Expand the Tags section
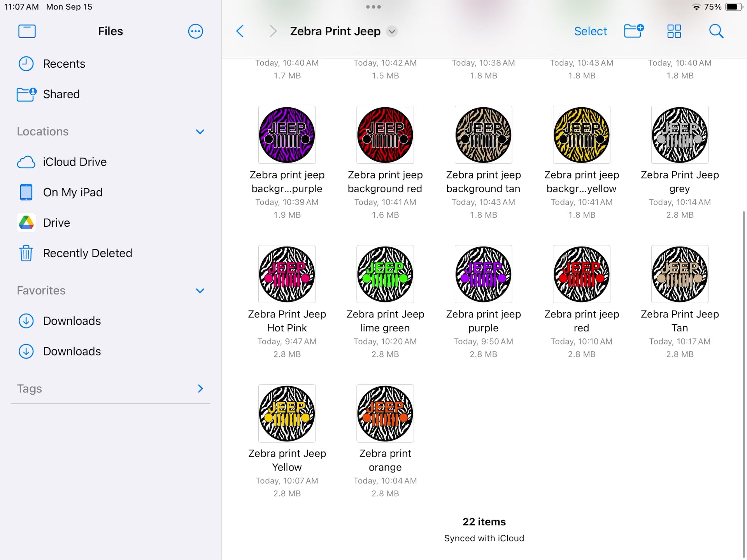 (x=200, y=388)
